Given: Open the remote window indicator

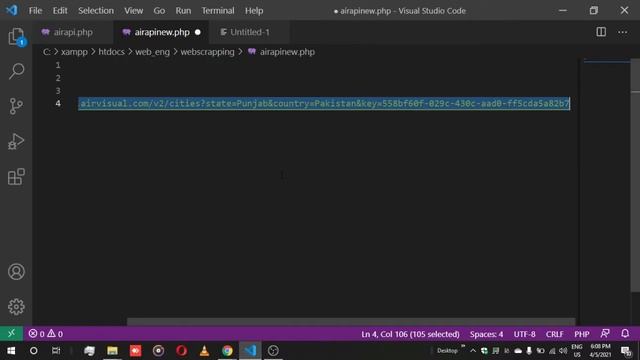Looking at the screenshot, I should point(11,333).
